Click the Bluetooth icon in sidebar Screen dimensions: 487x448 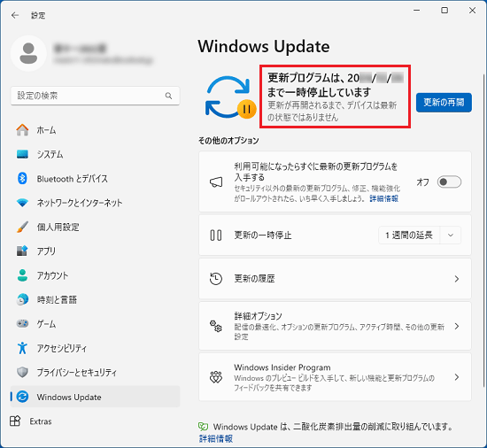tap(22, 178)
